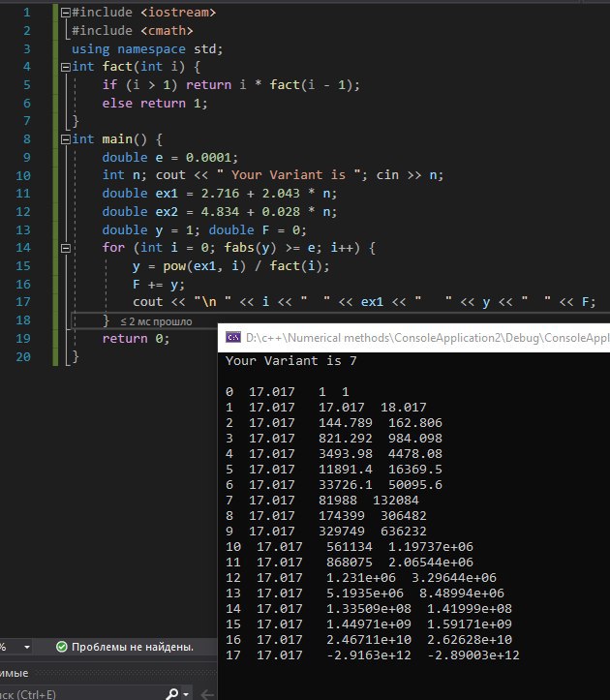Click the console window title path
610x700 pixels.
(428, 338)
